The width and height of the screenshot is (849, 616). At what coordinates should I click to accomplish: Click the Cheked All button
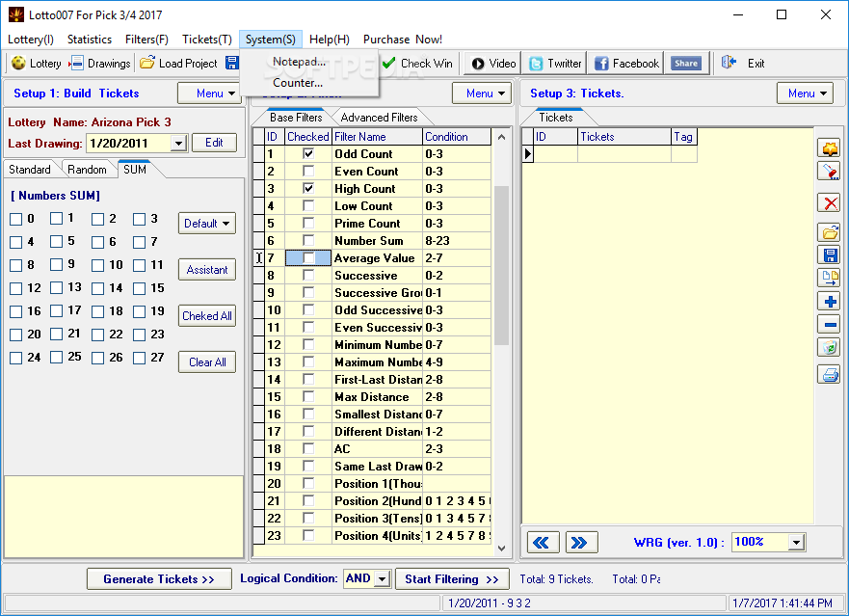(207, 316)
